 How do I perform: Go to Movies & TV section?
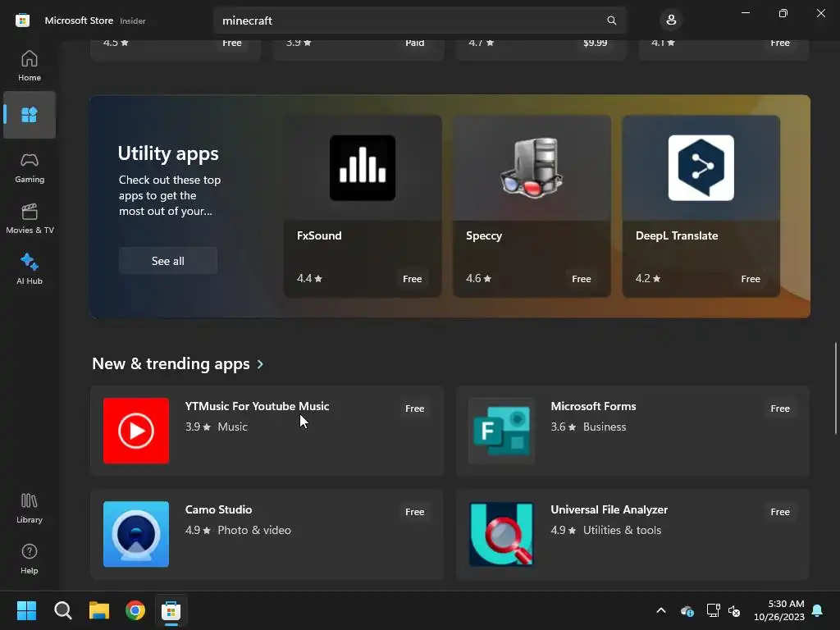point(30,218)
